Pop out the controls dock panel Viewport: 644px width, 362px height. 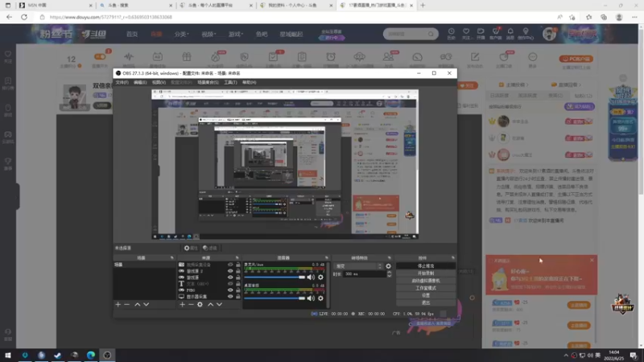click(453, 257)
